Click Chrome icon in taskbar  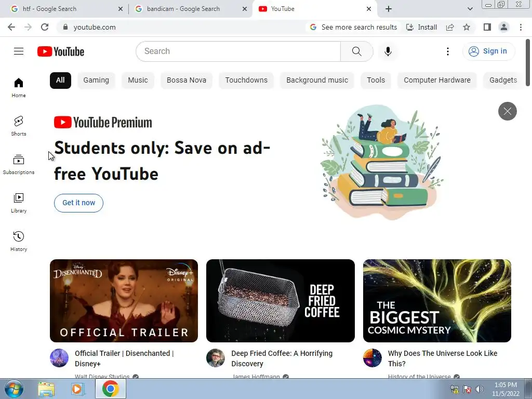coord(110,389)
